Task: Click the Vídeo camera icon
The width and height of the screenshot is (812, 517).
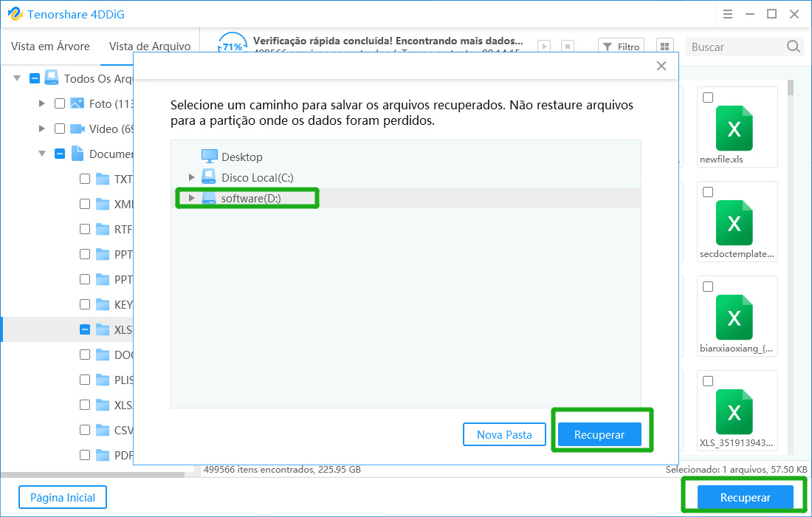Action: (78, 129)
